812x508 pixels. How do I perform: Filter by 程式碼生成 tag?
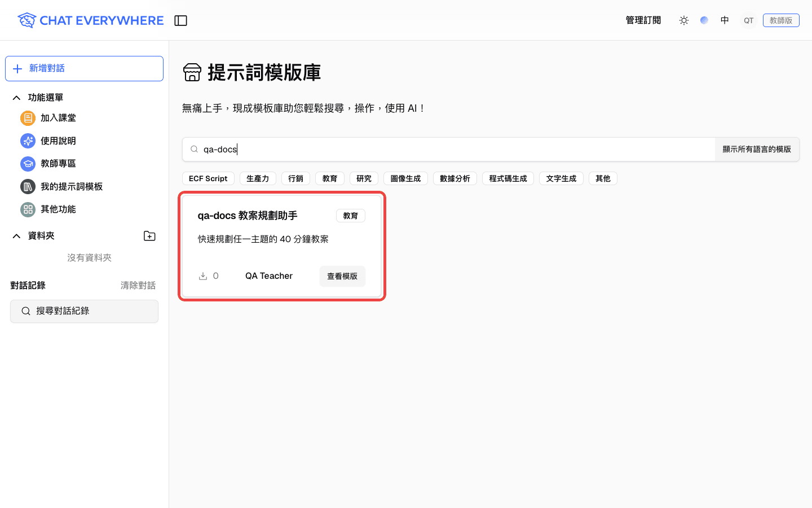(x=508, y=178)
